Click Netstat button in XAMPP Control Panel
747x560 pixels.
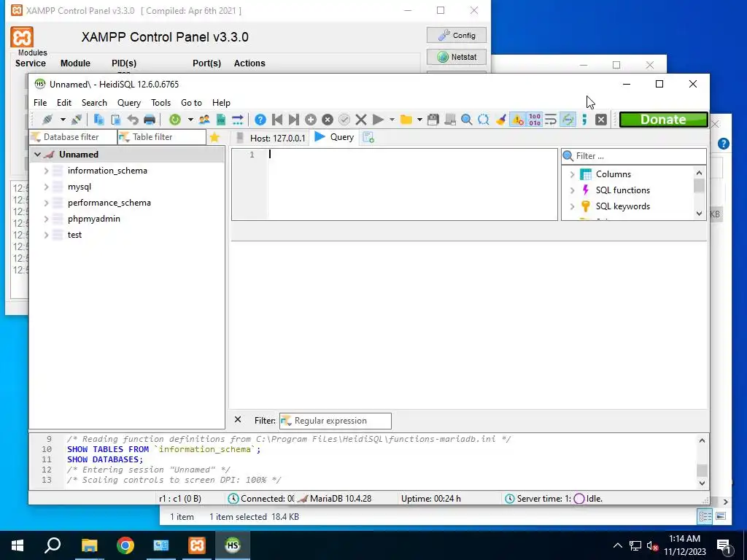pos(457,57)
